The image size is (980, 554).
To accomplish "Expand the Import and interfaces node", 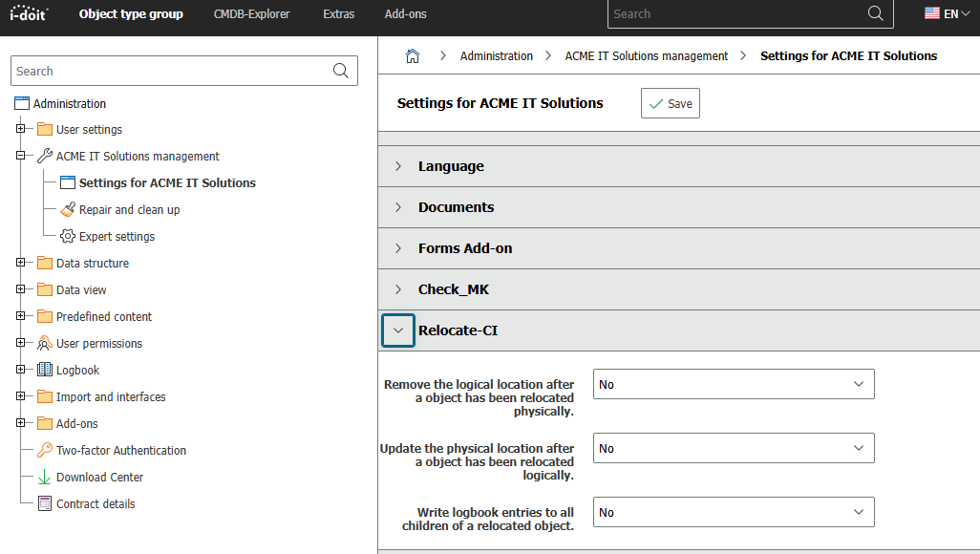I will pyautogui.click(x=21, y=396).
